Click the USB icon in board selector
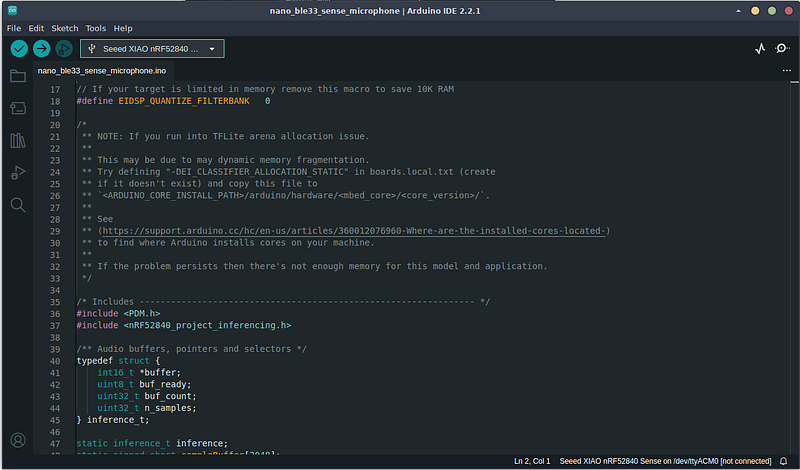The width and height of the screenshot is (800, 470). click(x=92, y=49)
